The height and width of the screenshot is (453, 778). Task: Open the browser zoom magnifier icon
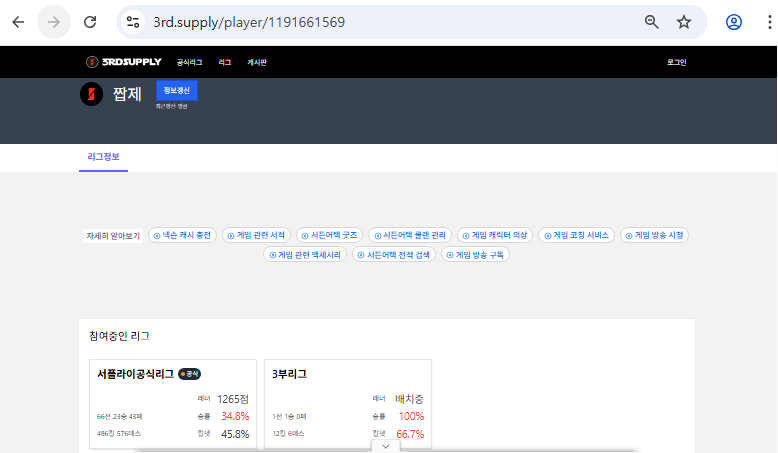(651, 22)
